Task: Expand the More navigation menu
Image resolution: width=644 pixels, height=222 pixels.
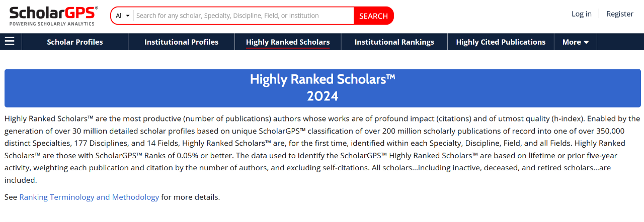Action: 575,42
